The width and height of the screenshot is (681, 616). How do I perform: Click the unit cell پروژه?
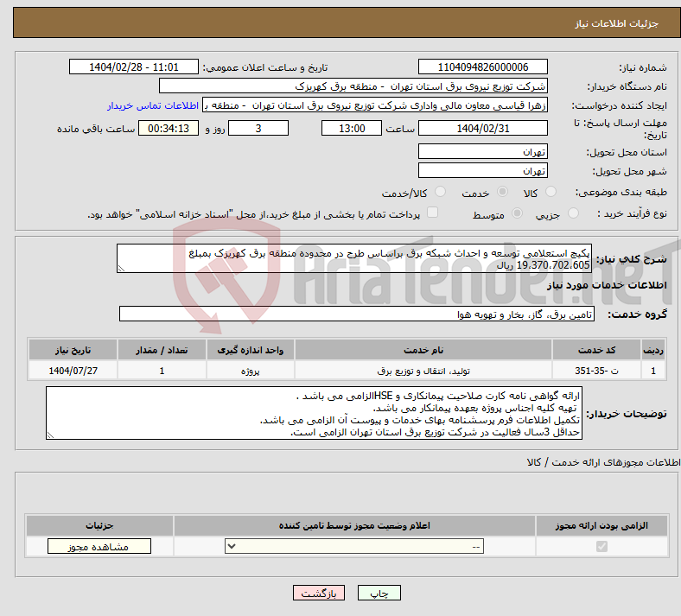point(250,371)
